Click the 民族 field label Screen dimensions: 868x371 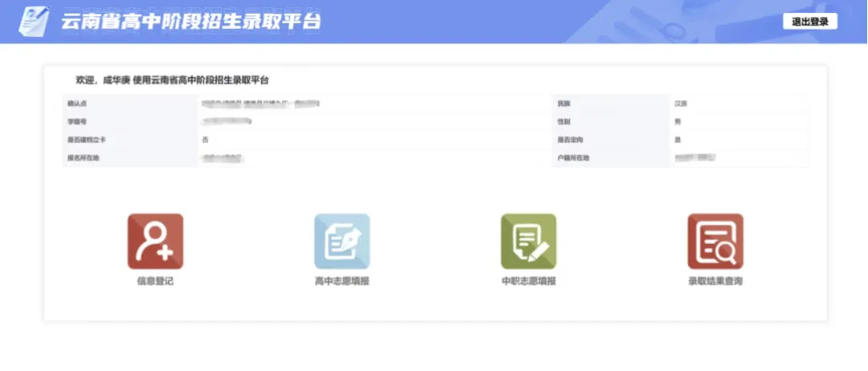[563, 104]
